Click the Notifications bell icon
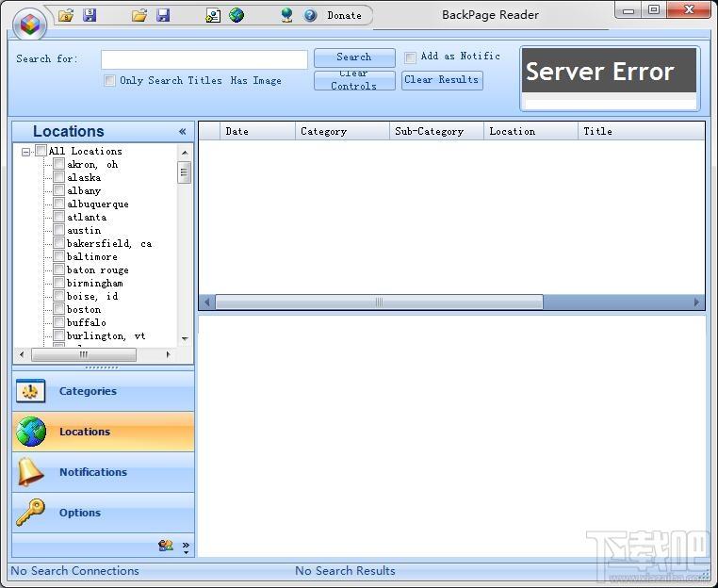Screen dimensions: 718x588 [30, 472]
